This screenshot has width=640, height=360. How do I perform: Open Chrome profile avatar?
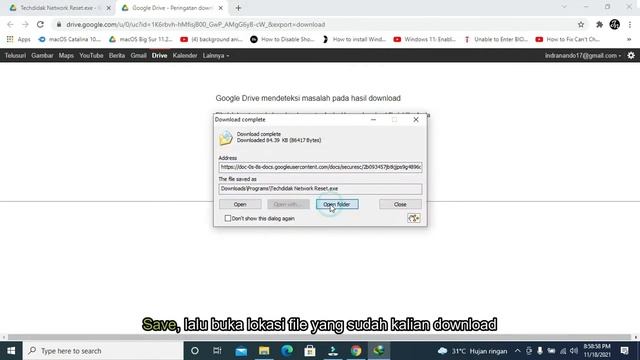pyautogui.click(x=615, y=24)
